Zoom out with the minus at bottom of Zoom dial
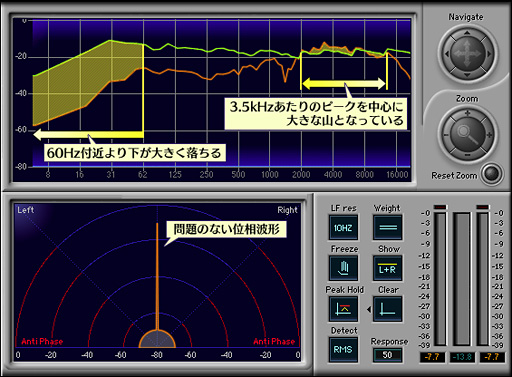This screenshot has width=512, height=377. [x=467, y=155]
